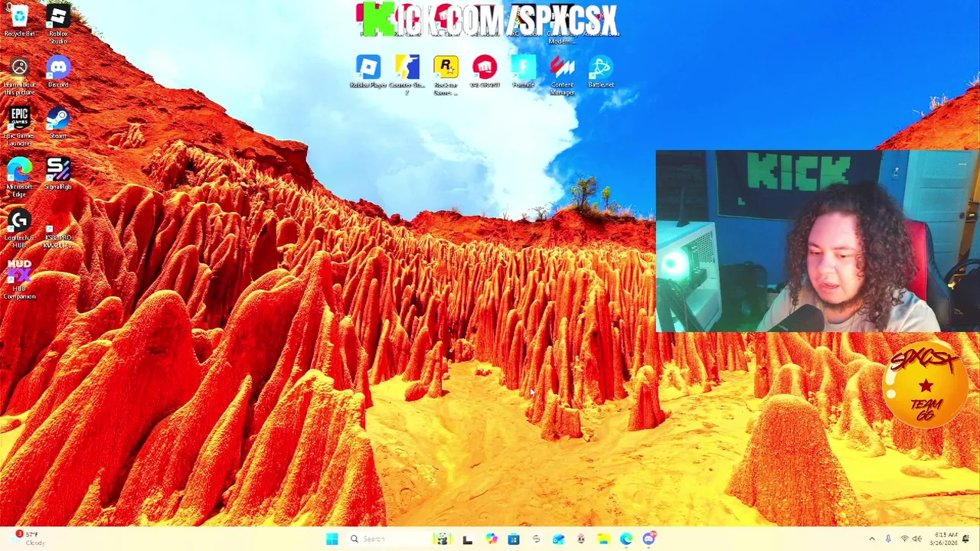The image size is (980, 551).
Task: Launch the Battle.net desktop shortcut
Action: (601, 72)
